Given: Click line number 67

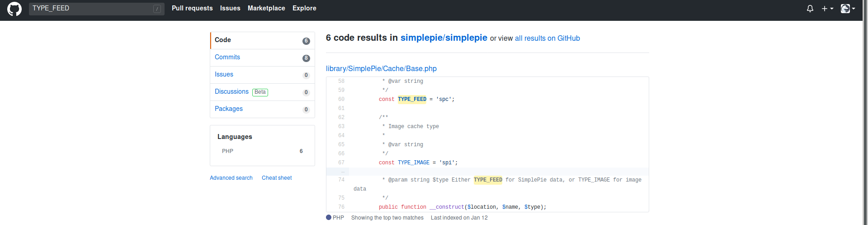Looking at the screenshot, I should 341,163.
